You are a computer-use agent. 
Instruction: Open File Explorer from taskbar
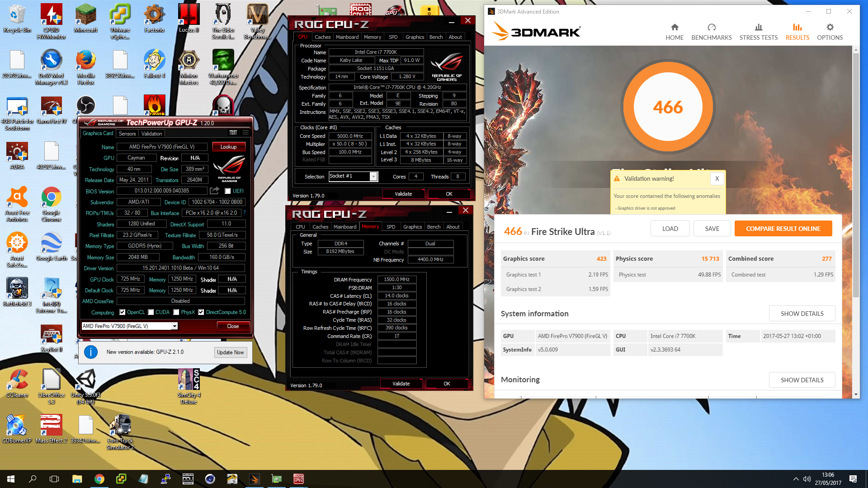(77, 479)
